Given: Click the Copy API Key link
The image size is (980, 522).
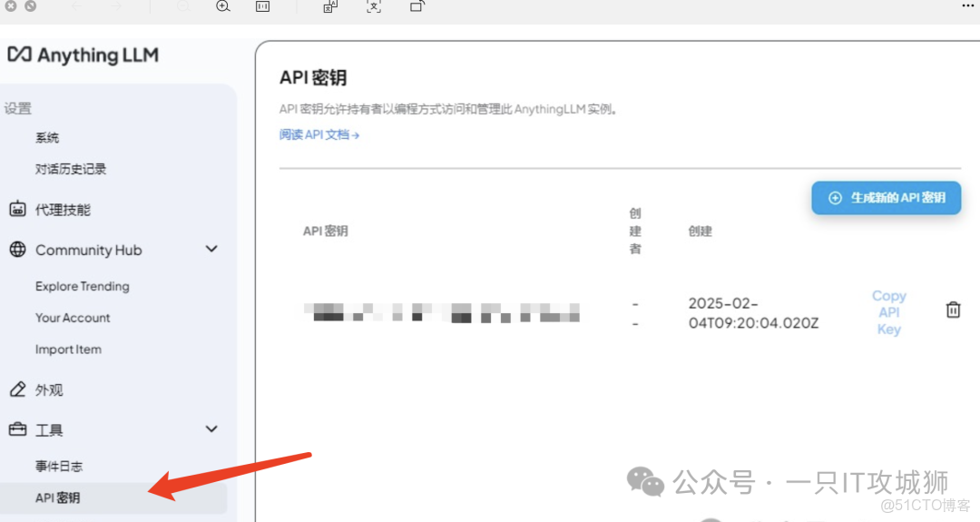Looking at the screenshot, I should coord(888,312).
